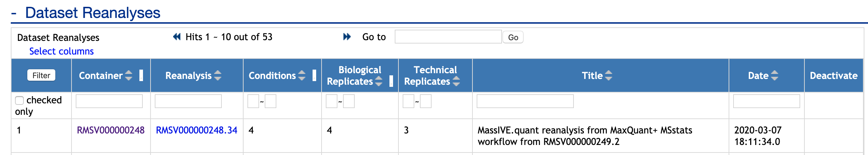868x155 pixels.
Task: Sort by Technical Replicates column
Action: pos(456,81)
